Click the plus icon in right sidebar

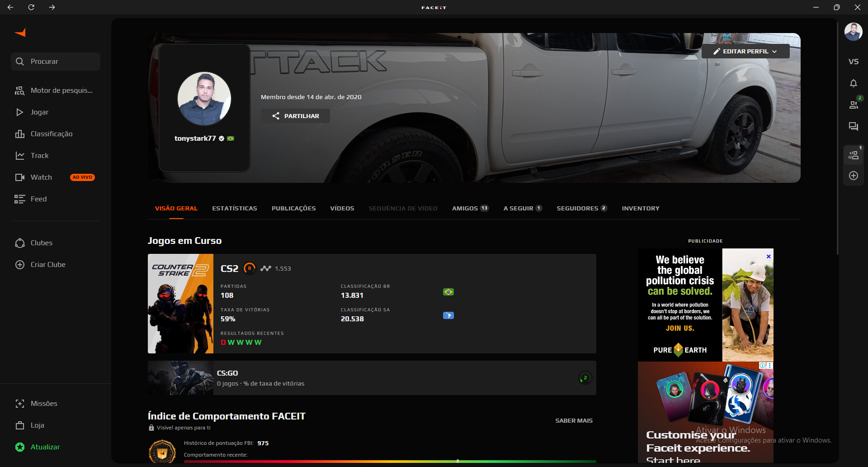coord(854,176)
